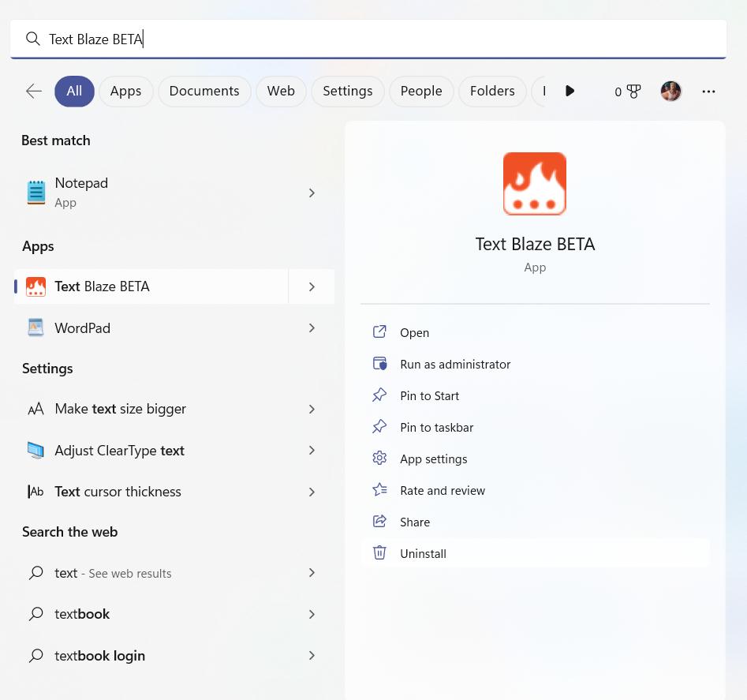Screen dimensions: 747x700
Task: Pin Text Blaze BETA to Start
Action: pyautogui.click(x=535, y=395)
